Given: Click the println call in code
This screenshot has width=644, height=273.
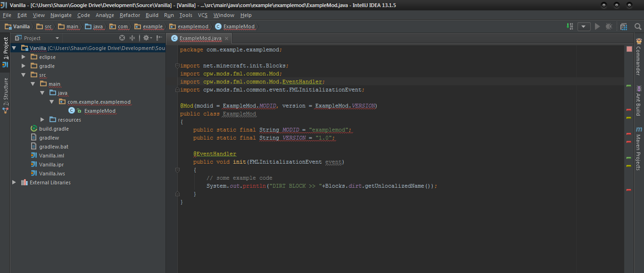Looking at the screenshot, I should pyautogui.click(x=255, y=186).
